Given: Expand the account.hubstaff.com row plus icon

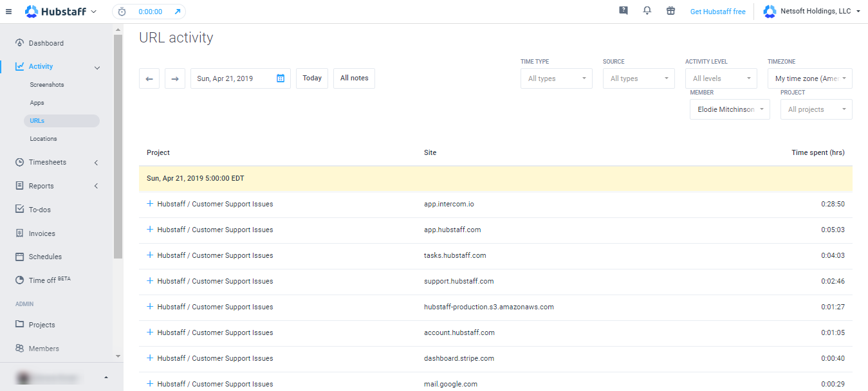Looking at the screenshot, I should pos(151,332).
